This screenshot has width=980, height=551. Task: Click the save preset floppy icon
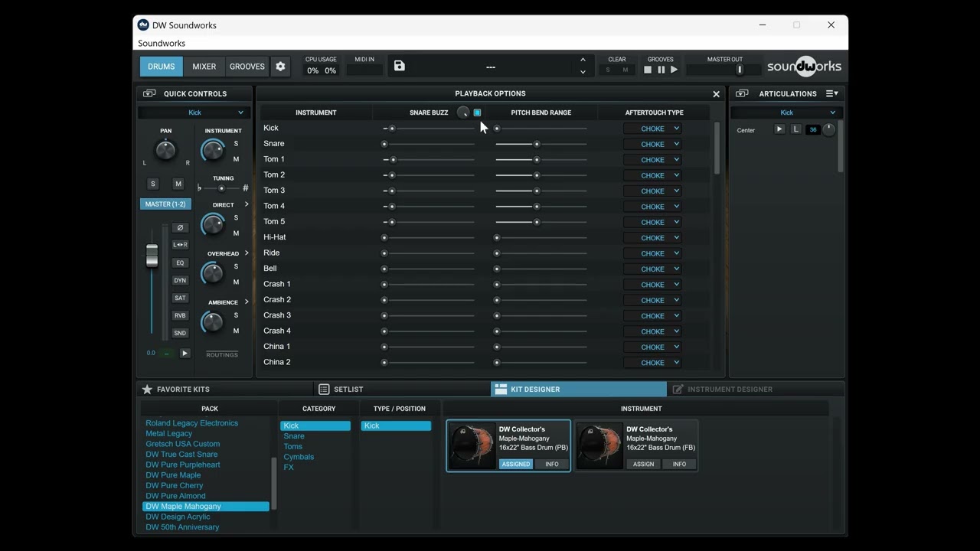(399, 66)
